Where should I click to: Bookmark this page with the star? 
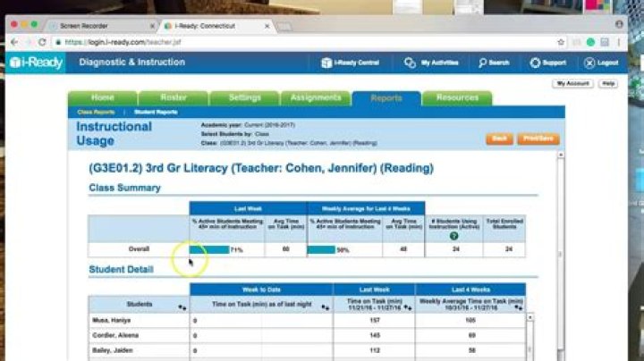click(x=561, y=42)
